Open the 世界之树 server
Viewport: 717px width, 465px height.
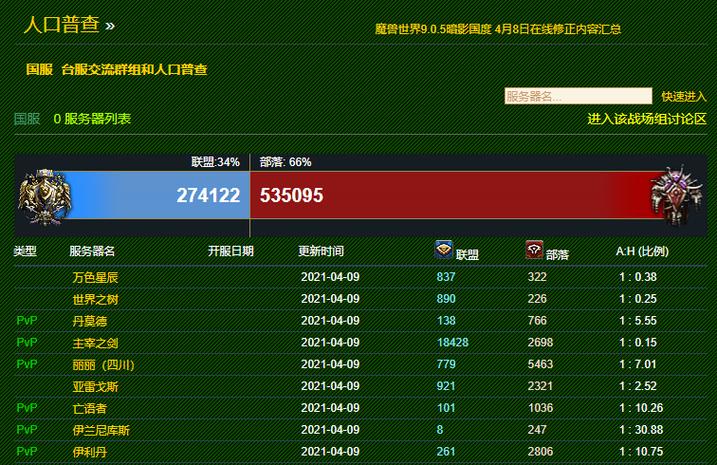[x=95, y=299]
